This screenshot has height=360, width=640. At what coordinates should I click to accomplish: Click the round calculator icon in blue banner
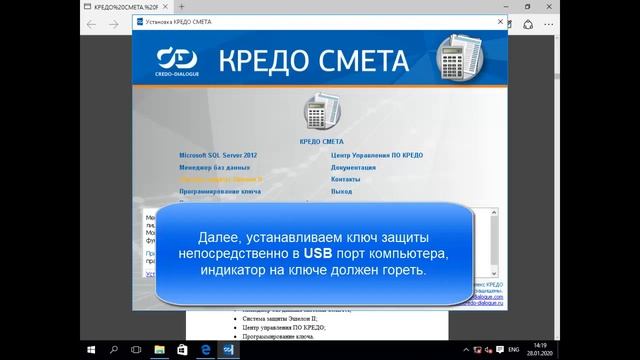coord(460,58)
